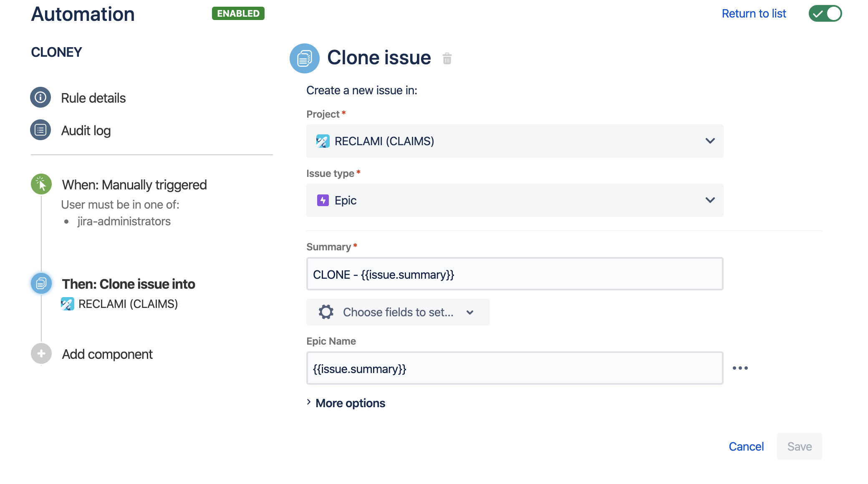Click the large Clone issue header icon
Screen dimensions: 868x484
tap(305, 58)
